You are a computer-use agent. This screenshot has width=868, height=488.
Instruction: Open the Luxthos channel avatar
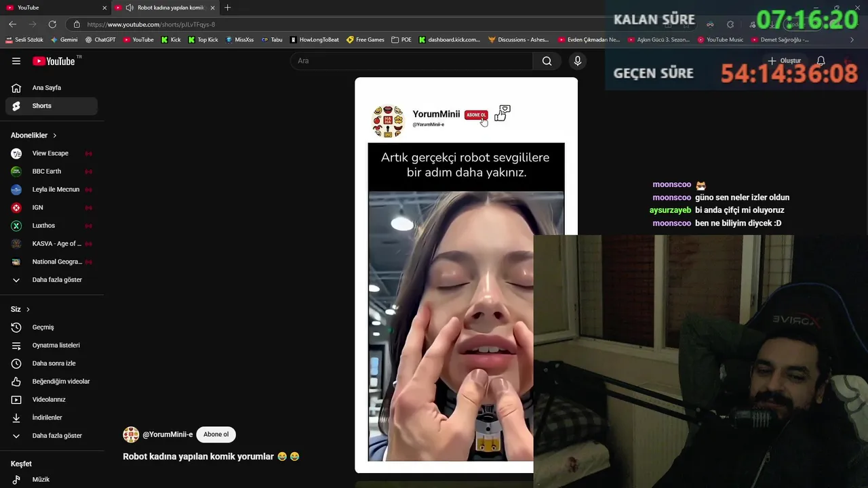16,226
